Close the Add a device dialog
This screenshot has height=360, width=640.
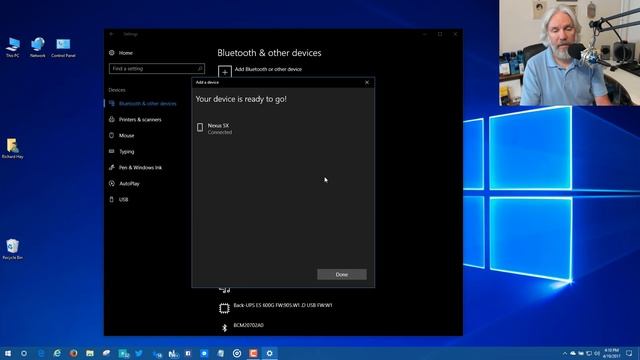point(367,82)
